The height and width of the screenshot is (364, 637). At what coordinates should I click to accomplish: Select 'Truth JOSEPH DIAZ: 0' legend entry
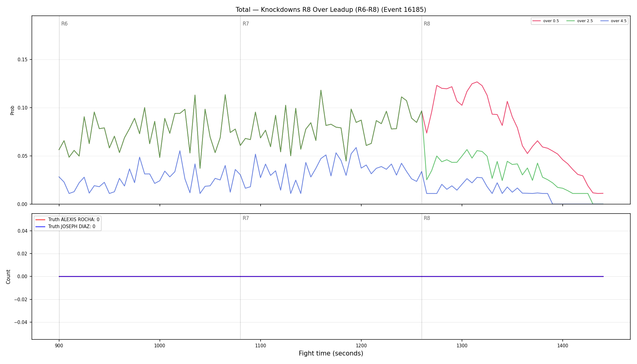(65, 227)
